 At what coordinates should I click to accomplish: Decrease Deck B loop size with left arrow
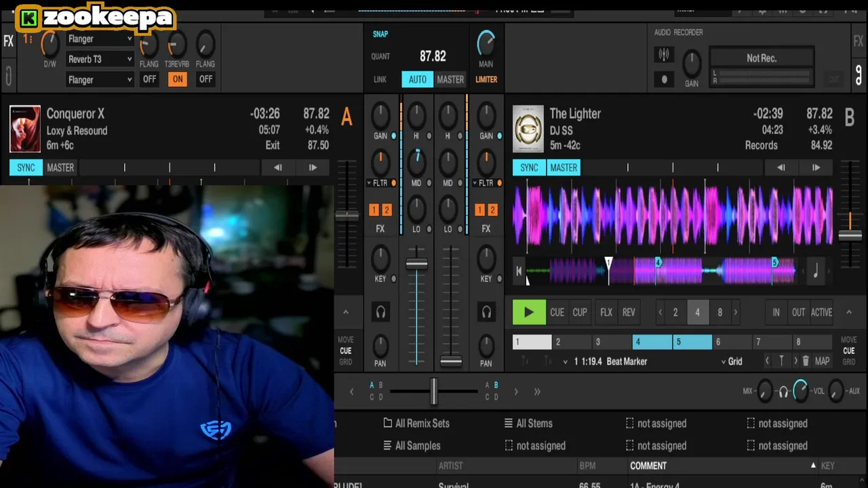click(660, 312)
